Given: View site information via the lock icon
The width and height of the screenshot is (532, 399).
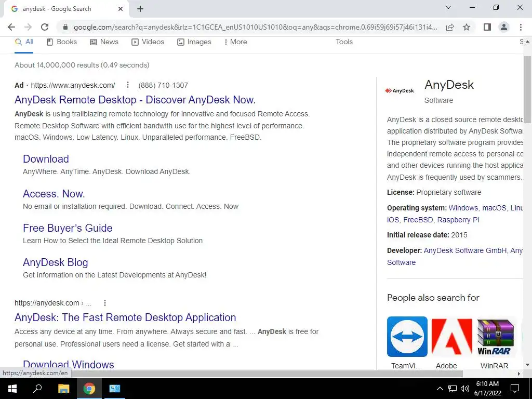Looking at the screenshot, I should 65,27.
